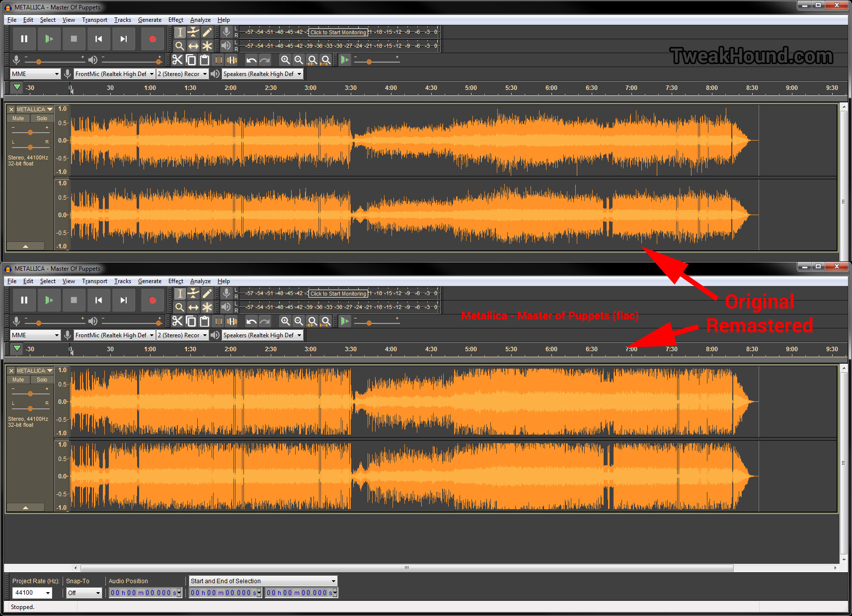Select Draw pencil tool in bottom window
The image size is (852, 616).
(x=207, y=294)
